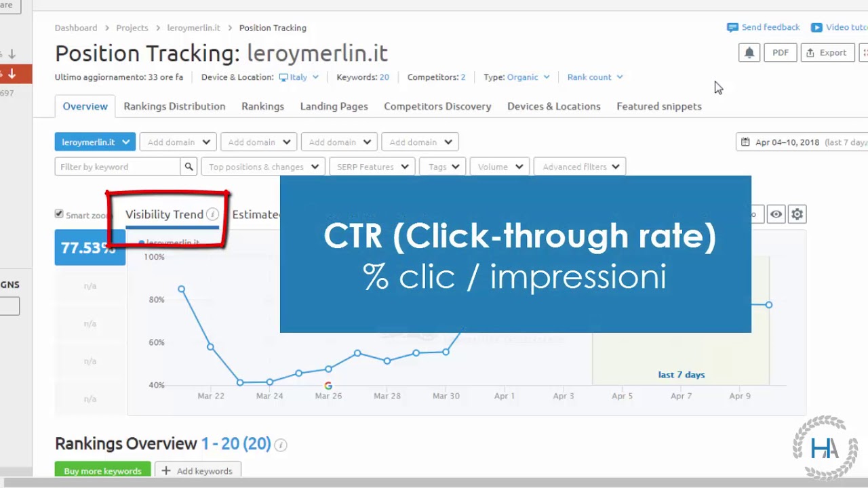Toggle the eye visibility icon near chart

(776, 214)
